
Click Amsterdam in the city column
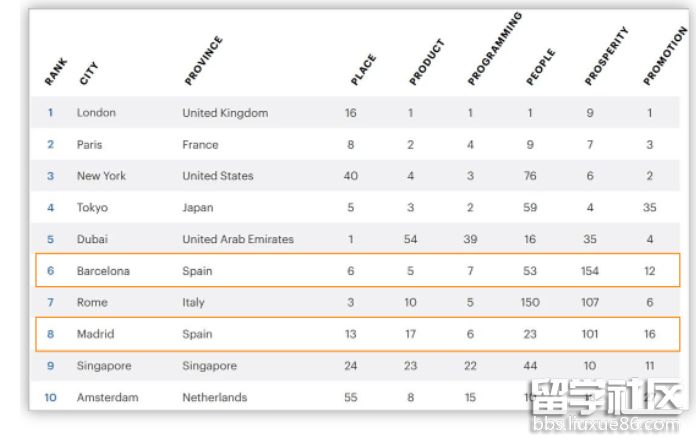pyautogui.click(x=107, y=397)
